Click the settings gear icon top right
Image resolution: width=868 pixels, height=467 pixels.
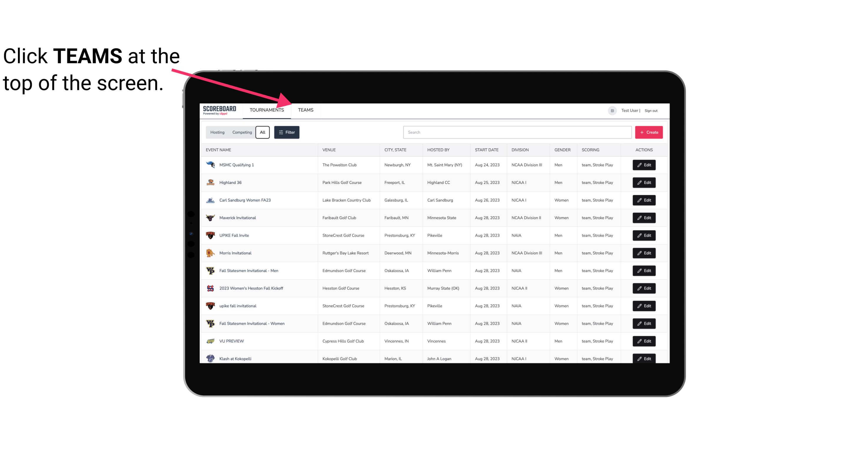(x=612, y=110)
